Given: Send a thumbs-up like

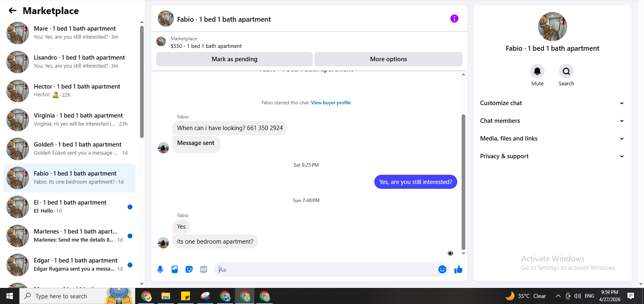Looking at the screenshot, I should [x=458, y=269].
